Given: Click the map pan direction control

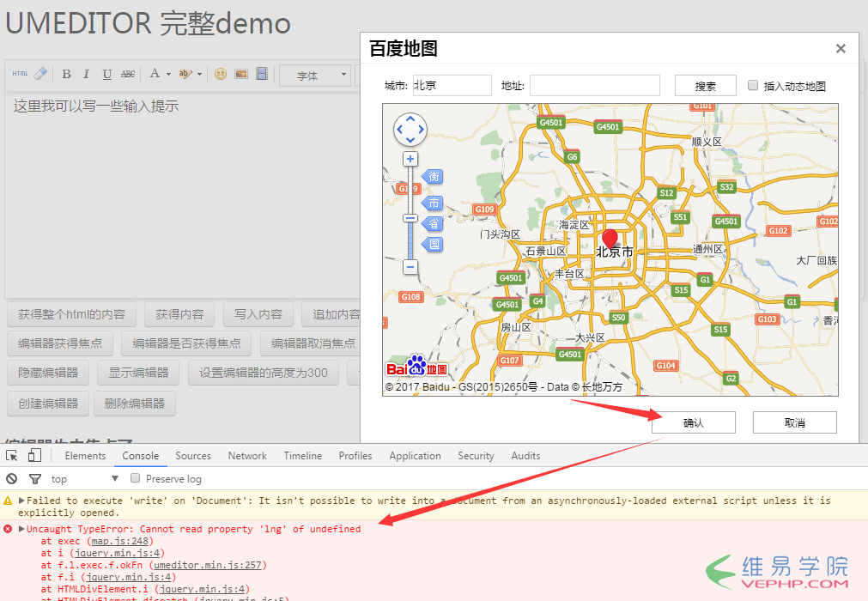Looking at the screenshot, I should (410, 130).
